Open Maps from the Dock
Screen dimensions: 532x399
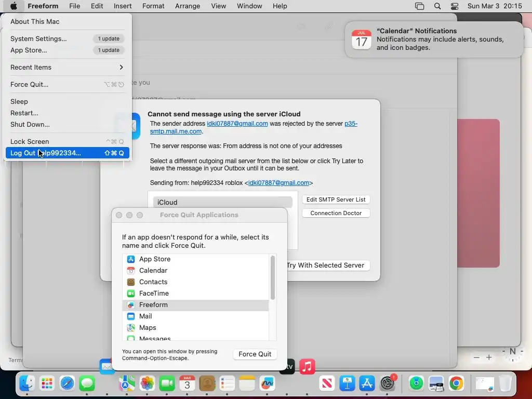(x=127, y=383)
